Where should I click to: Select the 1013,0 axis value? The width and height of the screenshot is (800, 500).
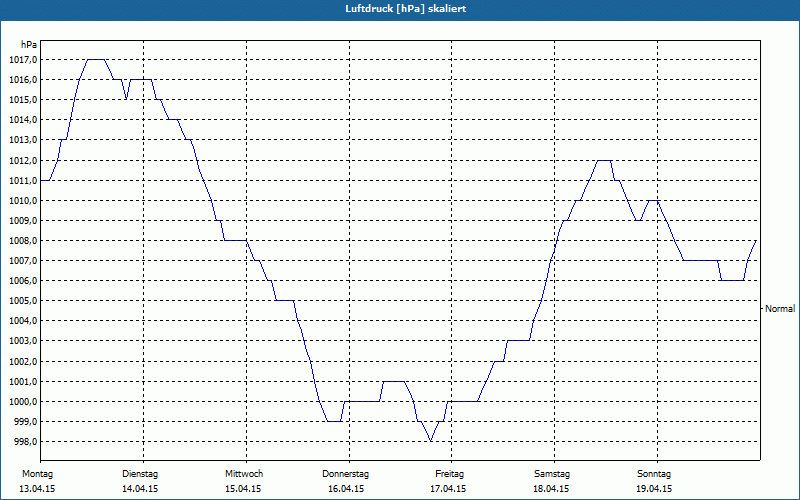(x=23, y=140)
